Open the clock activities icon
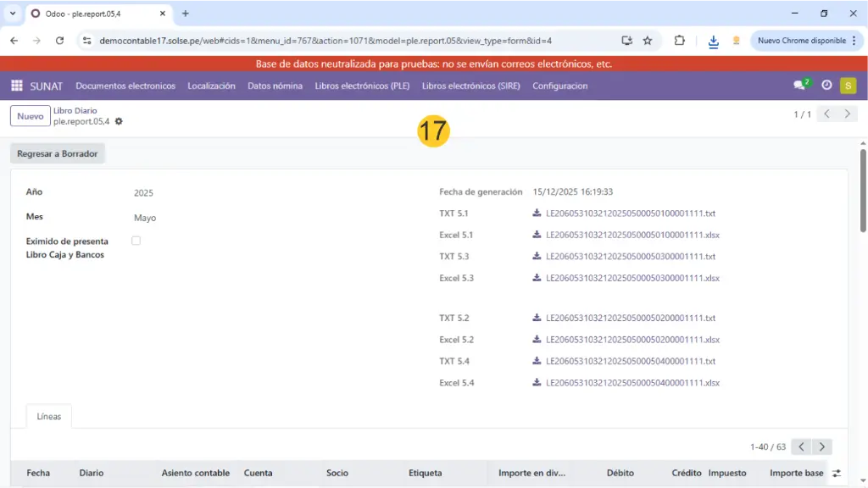 tap(826, 86)
